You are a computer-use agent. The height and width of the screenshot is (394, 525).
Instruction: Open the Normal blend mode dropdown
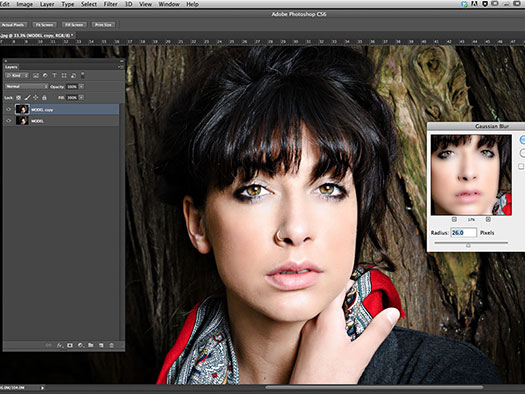click(x=26, y=86)
